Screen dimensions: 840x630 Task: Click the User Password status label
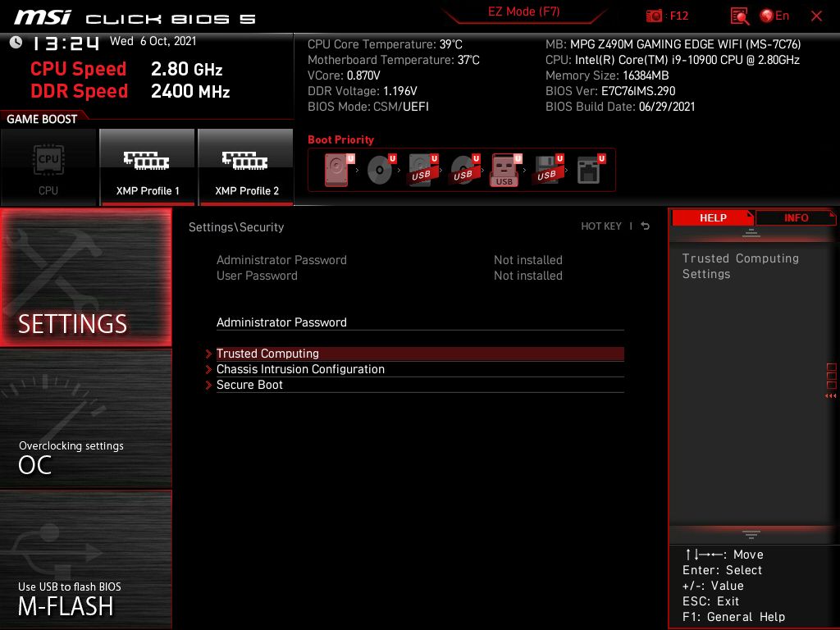(x=257, y=276)
